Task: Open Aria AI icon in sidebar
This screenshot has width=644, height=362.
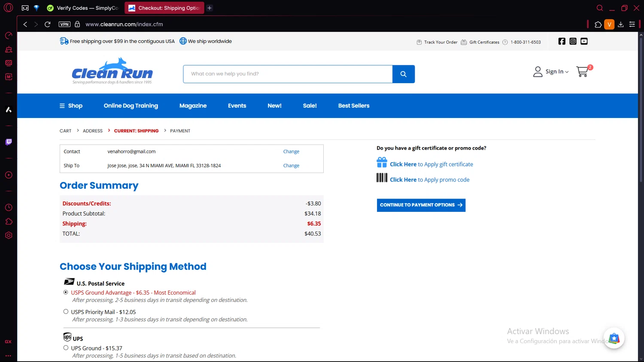Action: pyautogui.click(x=9, y=110)
